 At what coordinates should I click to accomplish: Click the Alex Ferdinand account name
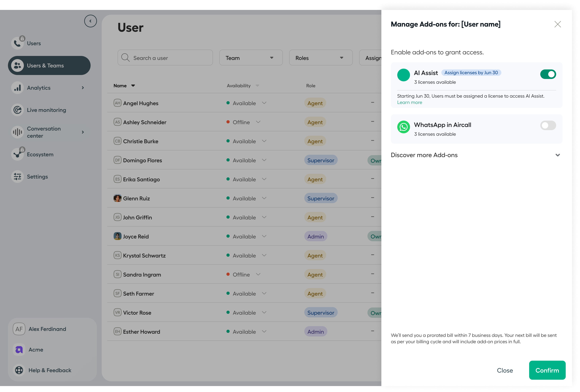pos(47,329)
